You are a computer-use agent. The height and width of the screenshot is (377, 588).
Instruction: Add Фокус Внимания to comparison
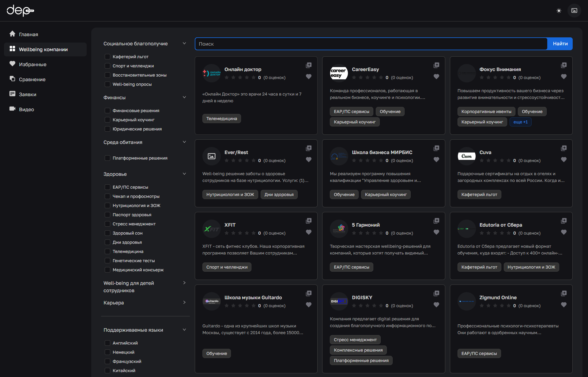point(564,65)
